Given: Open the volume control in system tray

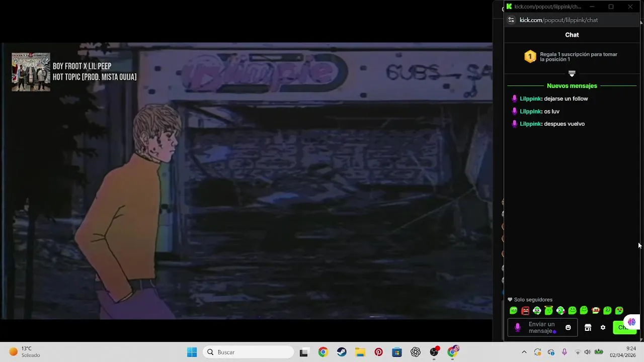Looking at the screenshot, I should click(x=587, y=352).
